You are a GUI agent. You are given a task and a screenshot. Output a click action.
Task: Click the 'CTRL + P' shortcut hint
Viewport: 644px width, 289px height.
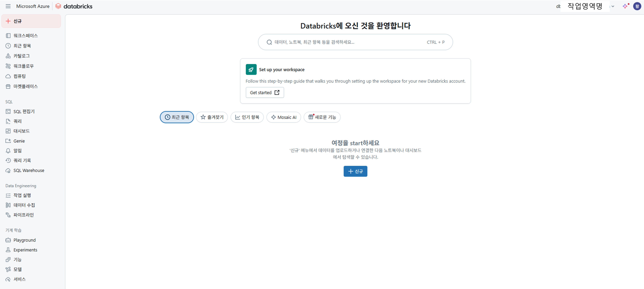pos(435,42)
